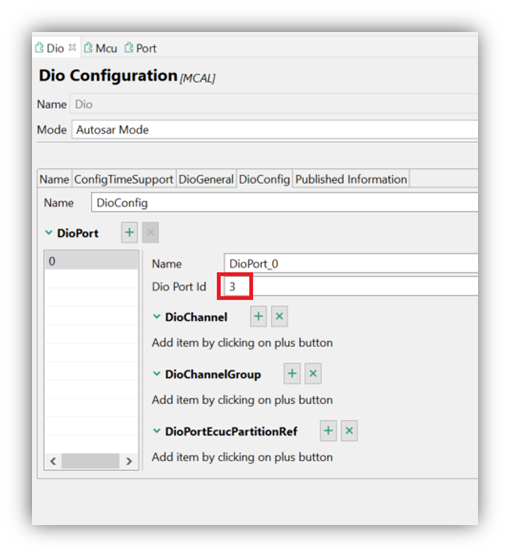This screenshot has height=557, width=510.
Task: Close the Dio editor tab
Action: [x=72, y=47]
